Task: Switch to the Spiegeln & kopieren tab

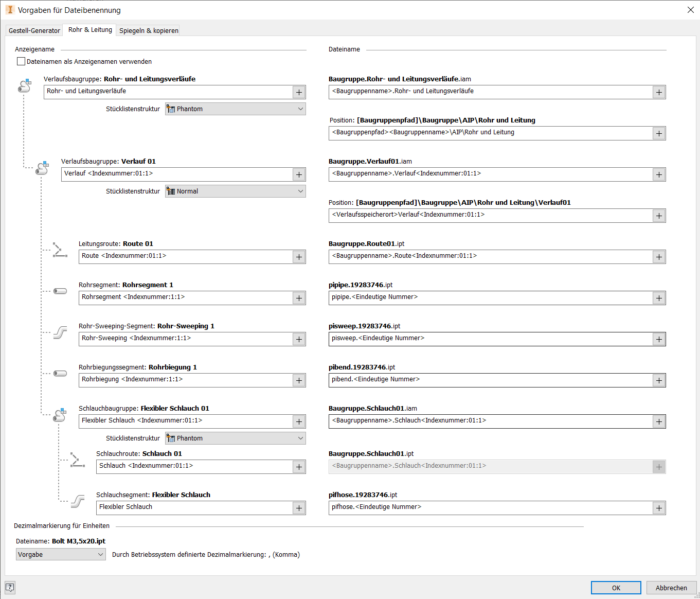Action: point(149,30)
